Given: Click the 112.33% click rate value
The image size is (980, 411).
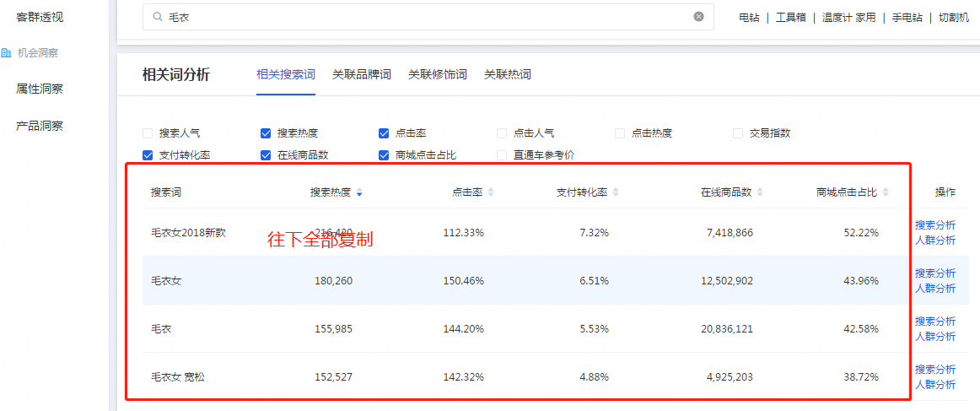Looking at the screenshot, I should (463, 233).
